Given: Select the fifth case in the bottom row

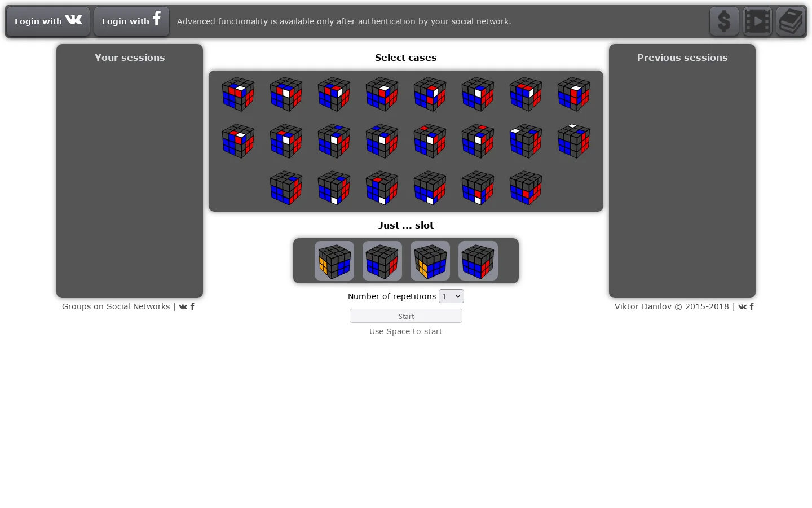Looking at the screenshot, I should point(478,188).
